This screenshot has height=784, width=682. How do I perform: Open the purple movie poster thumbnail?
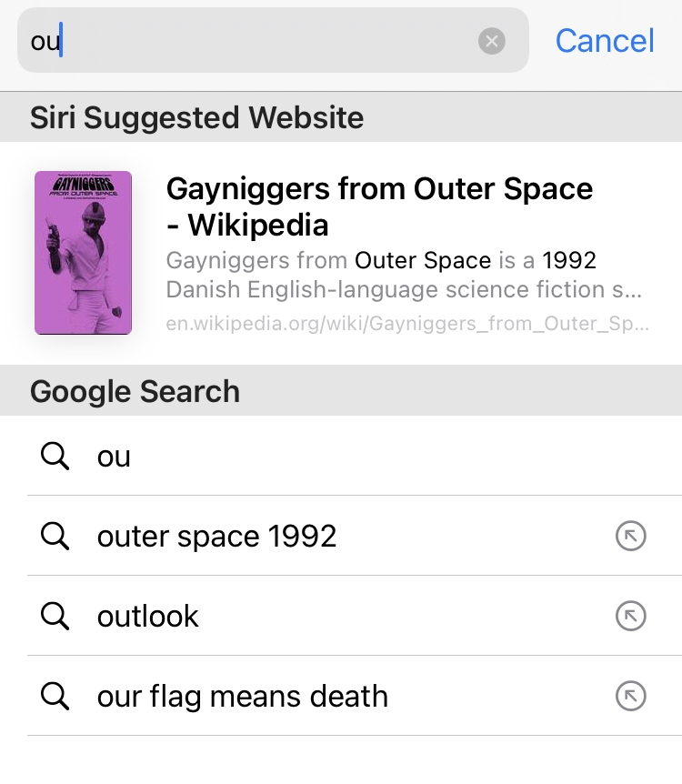click(x=83, y=253)
